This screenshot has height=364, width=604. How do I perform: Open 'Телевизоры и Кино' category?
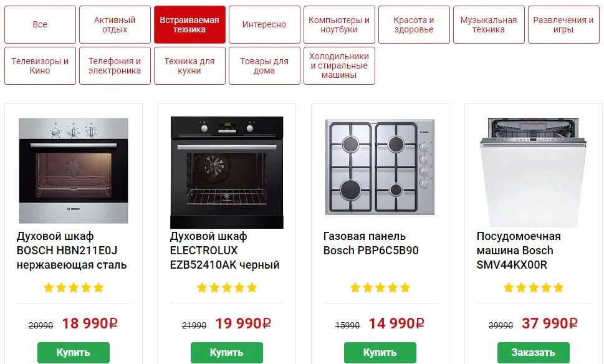point(40,66)
